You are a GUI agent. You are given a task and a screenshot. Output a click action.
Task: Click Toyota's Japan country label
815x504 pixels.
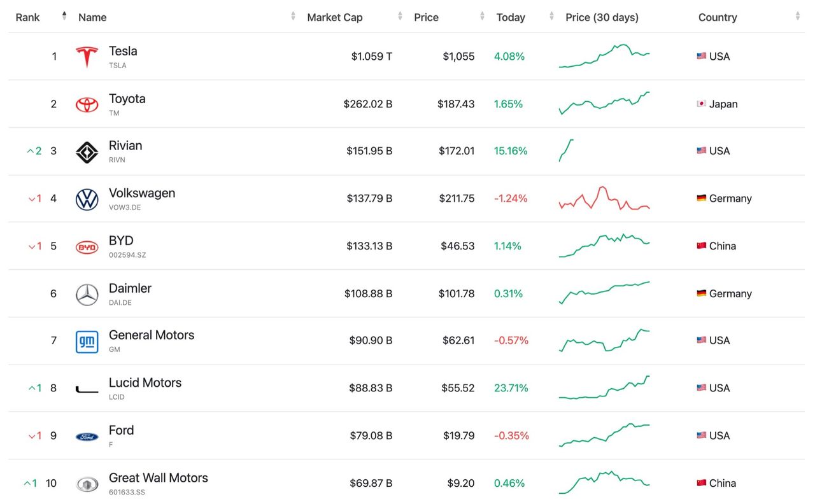pos(723,104)
